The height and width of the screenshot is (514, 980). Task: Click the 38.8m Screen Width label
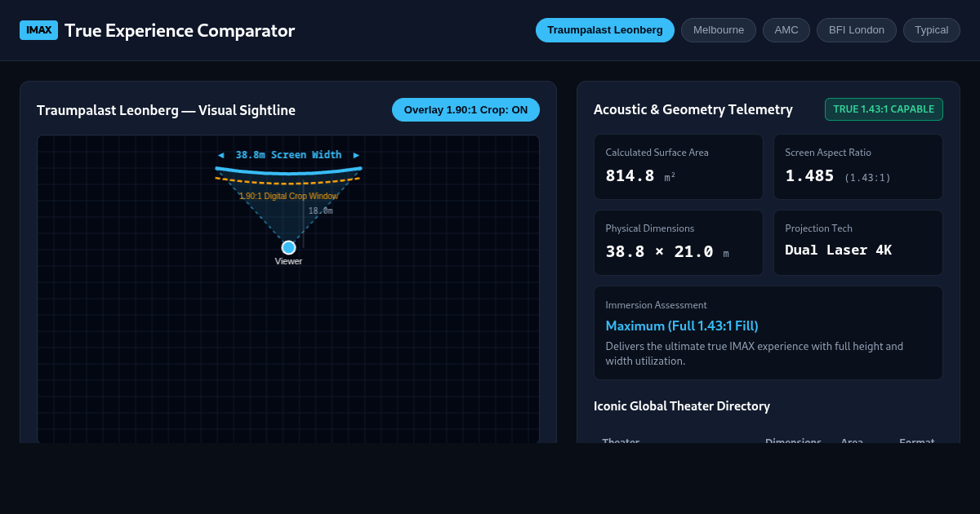288,155
